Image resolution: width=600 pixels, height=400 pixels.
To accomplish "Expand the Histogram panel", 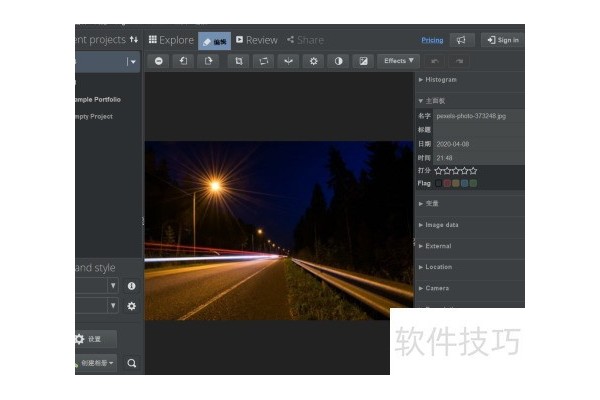I will (439, 80).
